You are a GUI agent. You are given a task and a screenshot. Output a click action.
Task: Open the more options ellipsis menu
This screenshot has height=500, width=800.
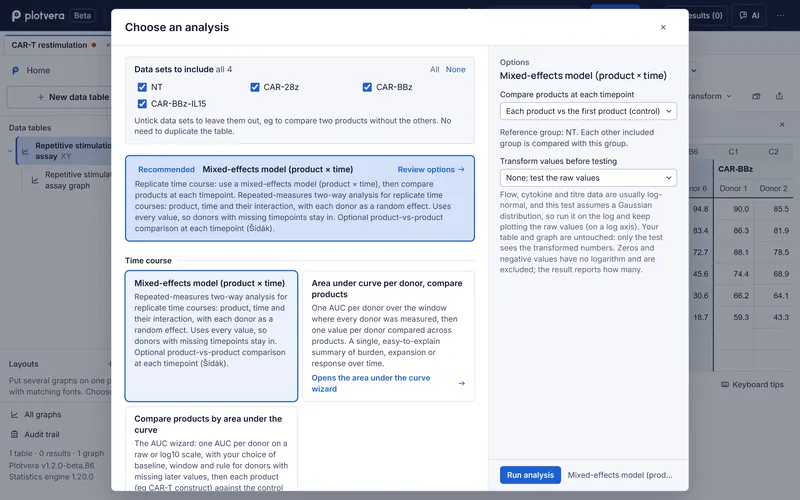pos(781,16)
